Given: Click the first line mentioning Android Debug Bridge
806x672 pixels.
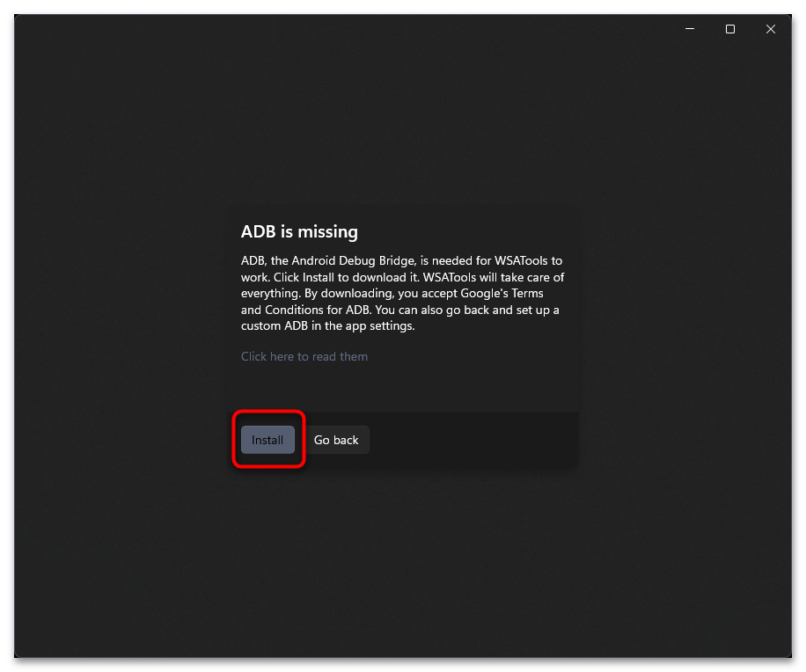Looking at the screenshot, I should coord(401,261).
